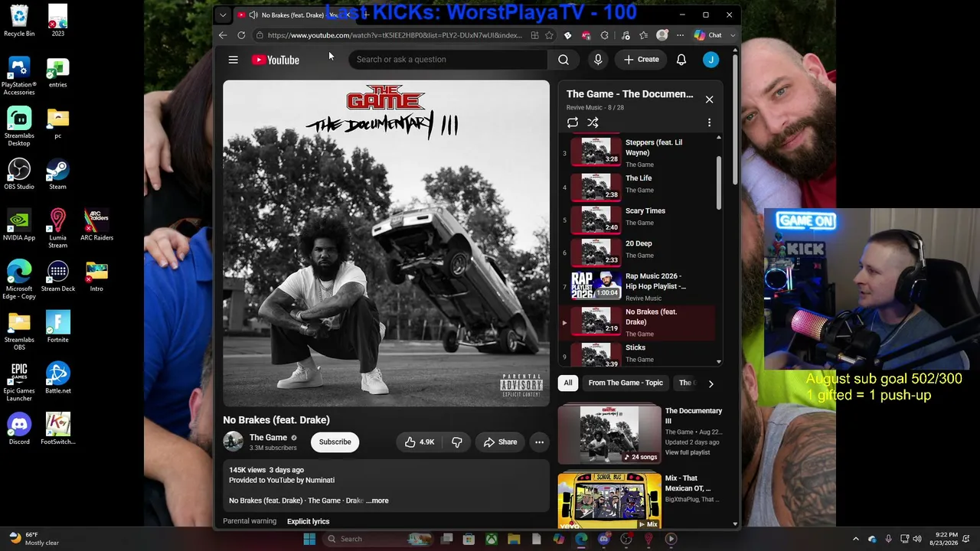Open the playlist options three-dot menu
980x551 pixels.
(709, 122)
